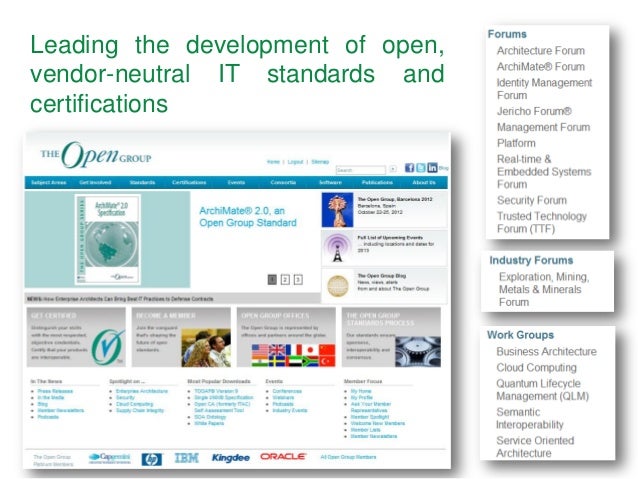
Task: Click the Oracle logo in platinum members
Action: [x=283, y=457]
